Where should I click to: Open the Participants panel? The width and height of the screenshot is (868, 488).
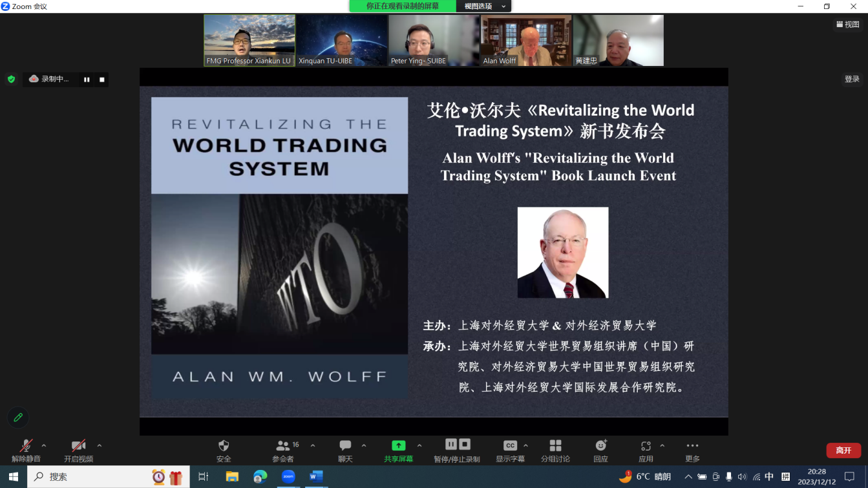coord(284,446)
